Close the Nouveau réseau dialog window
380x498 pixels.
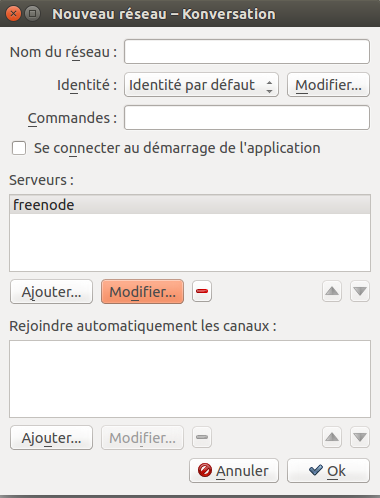pos(13,14)
